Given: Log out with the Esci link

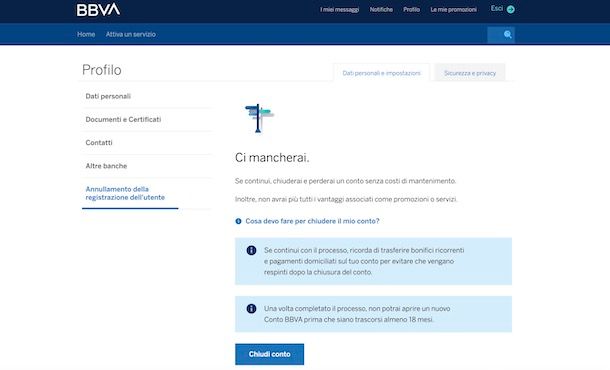Looking at the screenshot, I should (x=496, y=9).
